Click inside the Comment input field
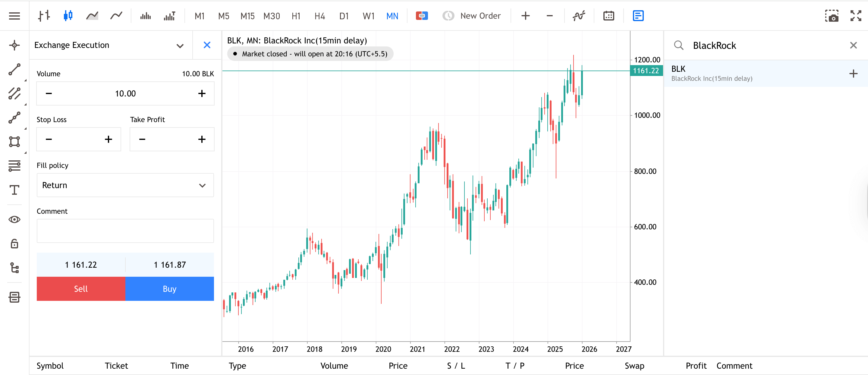The image size is (868, 375). point(125,231)
